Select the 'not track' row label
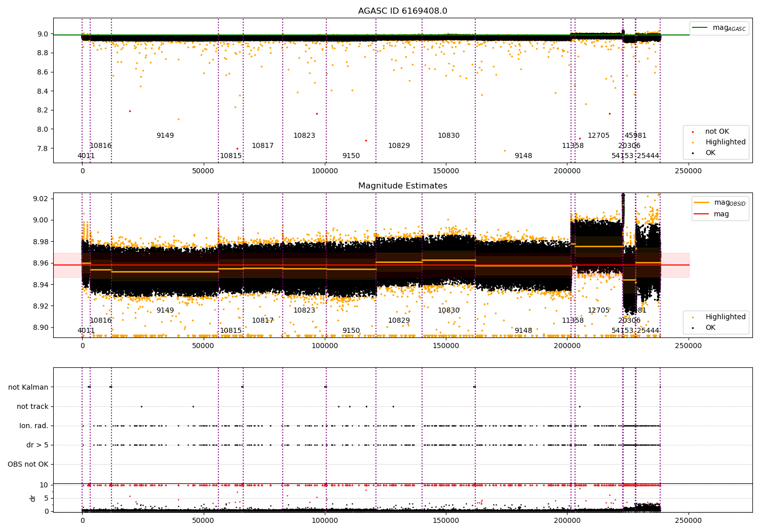The height and width of the screenshot is (532, 760). [x=32, y=406]
